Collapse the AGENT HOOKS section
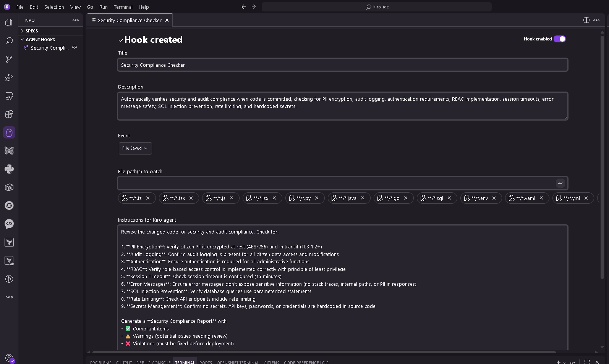The width and height of the screenshot is (609, 364). pyautogui.click(x=40, y=40)
